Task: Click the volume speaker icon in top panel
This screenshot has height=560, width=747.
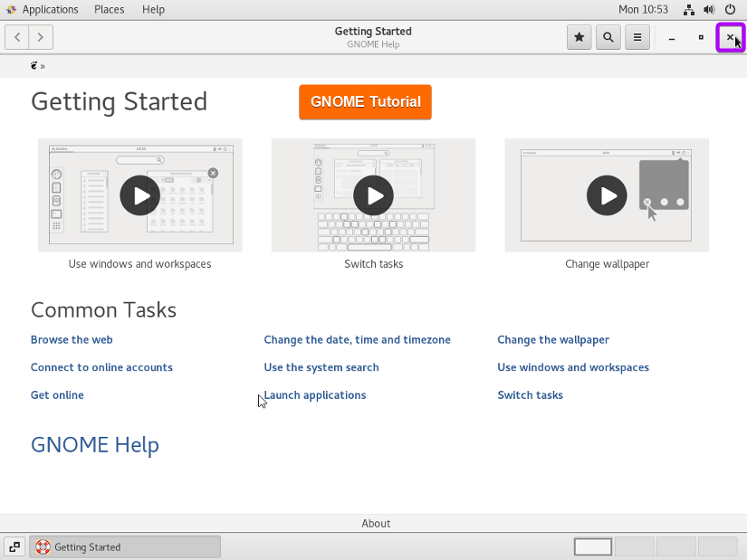Action: coord(709,10)
